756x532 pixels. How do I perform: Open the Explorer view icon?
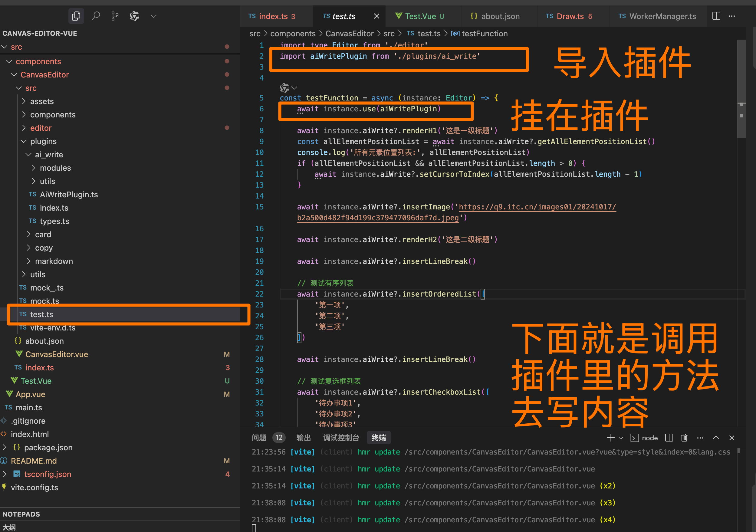click(76, 16)
